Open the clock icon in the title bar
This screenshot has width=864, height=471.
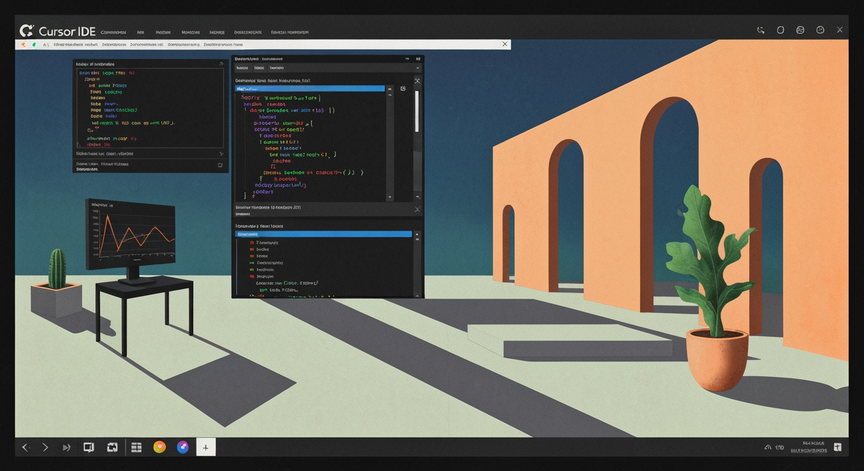tap(820, 30)
